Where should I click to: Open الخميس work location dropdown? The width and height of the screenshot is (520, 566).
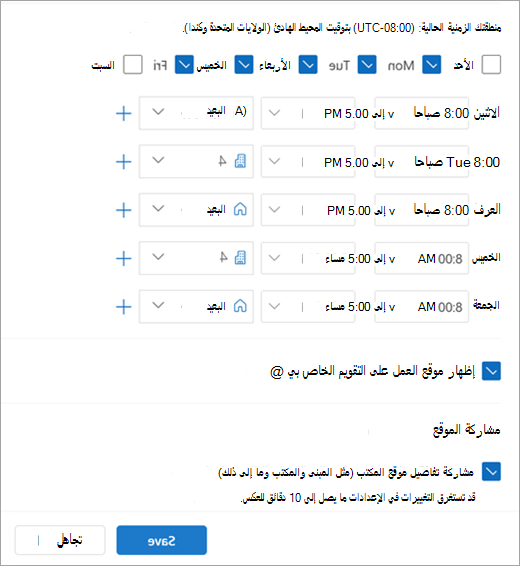[196, 258]
